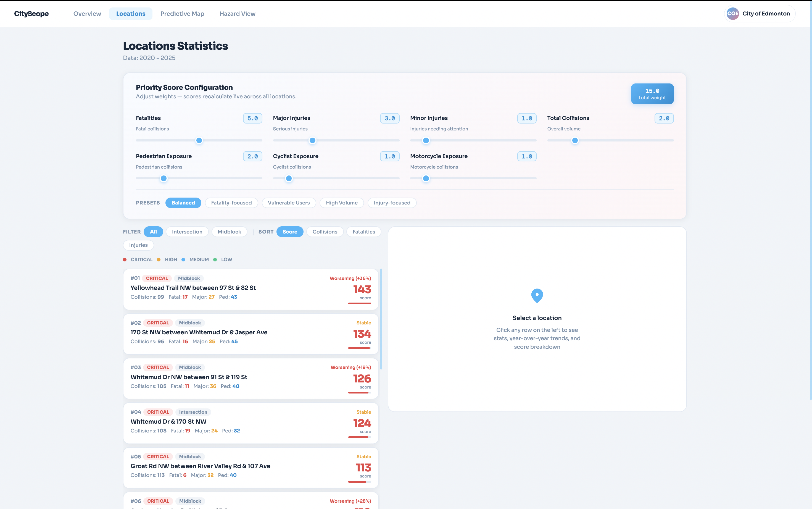Viewport: 812px width, 509px height.
Task: Click the CityScope logo
Action: [x=31, y=14]
